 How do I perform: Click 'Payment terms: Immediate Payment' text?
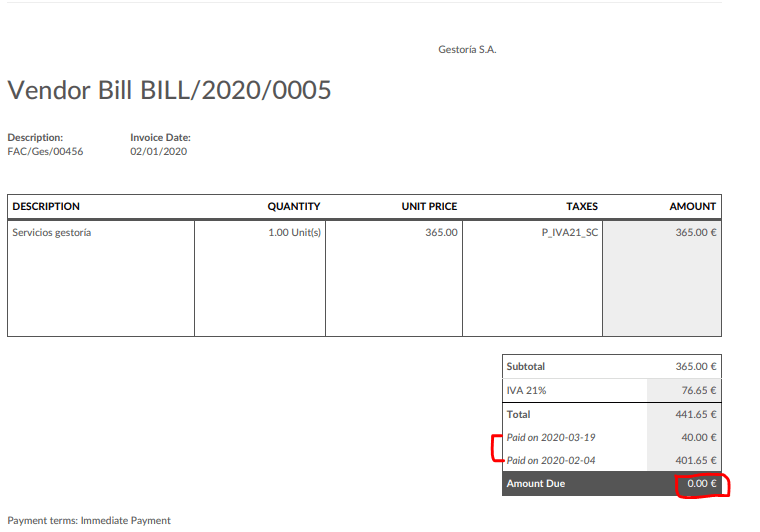[89, 521]
